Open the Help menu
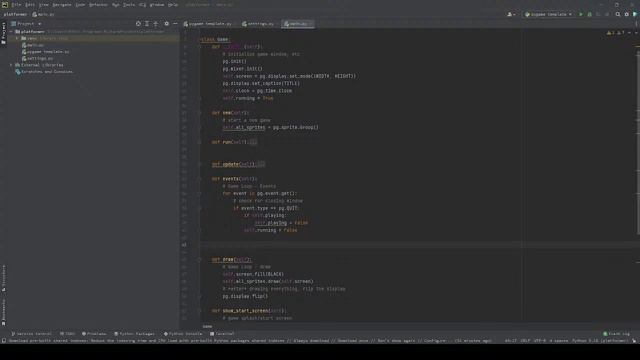The height and width of the screenshot is (360, 640). [x=173, y=4]
